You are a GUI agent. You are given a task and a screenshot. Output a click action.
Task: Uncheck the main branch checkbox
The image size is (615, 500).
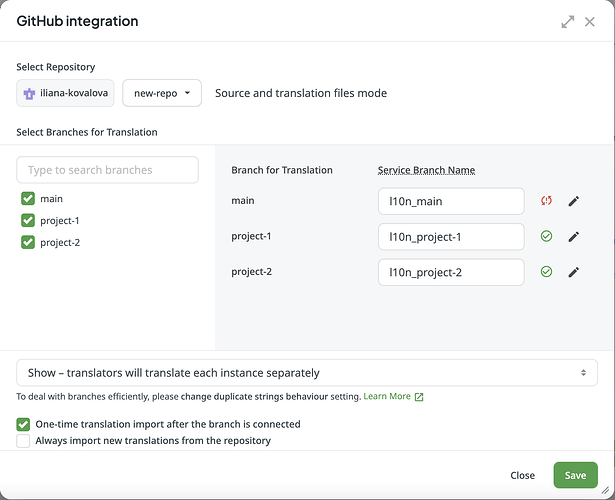(28, 198)
